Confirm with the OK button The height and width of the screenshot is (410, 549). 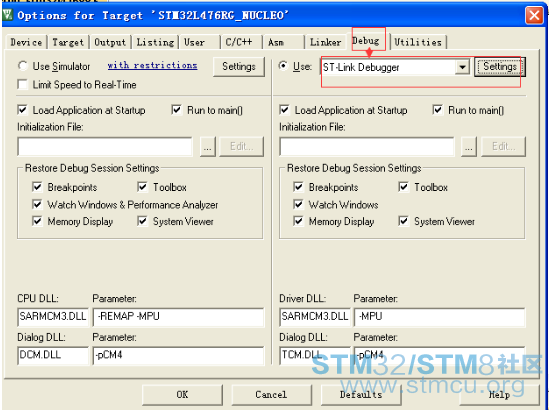pos(182,395)
